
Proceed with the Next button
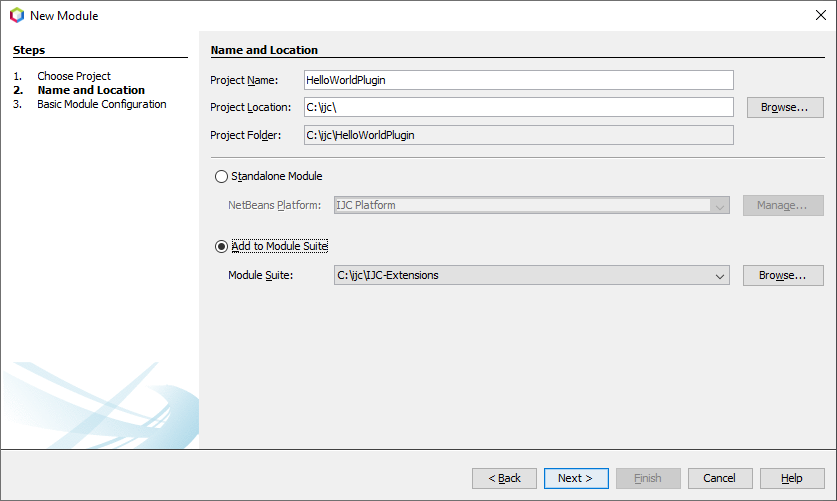click(576, 478)
